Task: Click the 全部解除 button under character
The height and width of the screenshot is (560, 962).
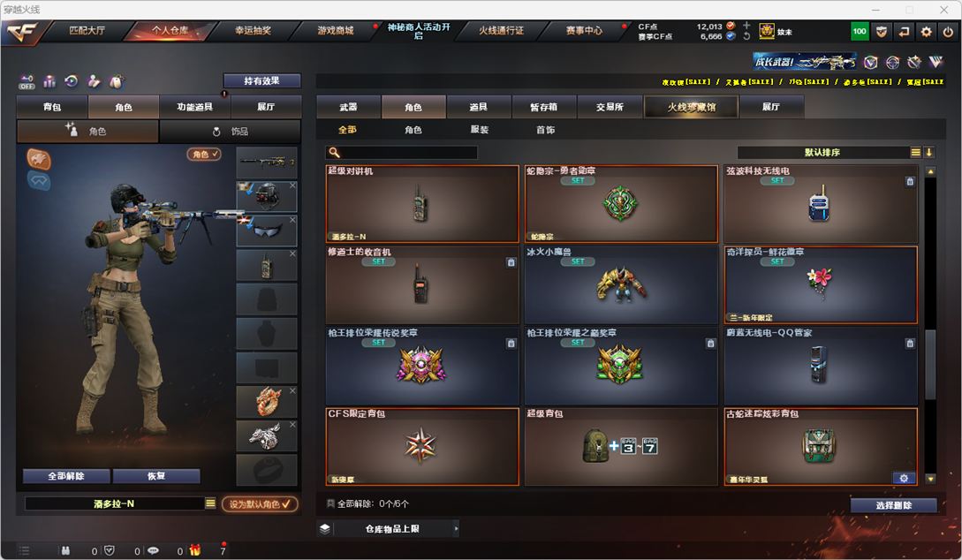Action: [66, 476]
